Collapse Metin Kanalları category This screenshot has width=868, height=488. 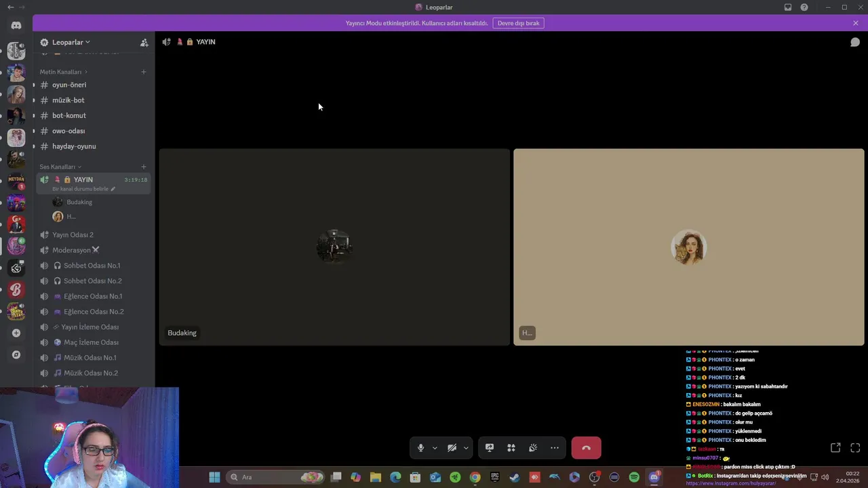tap(63, 72)
